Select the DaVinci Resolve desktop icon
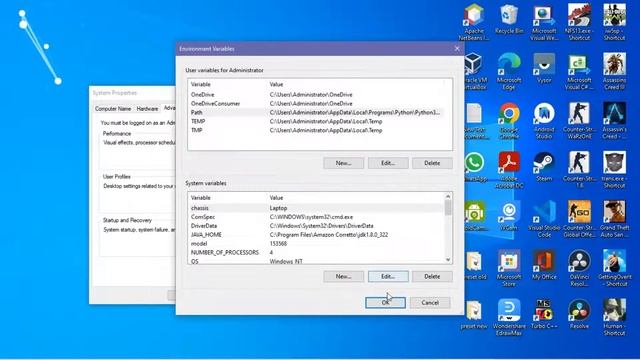Image resolution: width=640 pixels, height=360 pixels. pyautogui.click(x=579, y=268)
